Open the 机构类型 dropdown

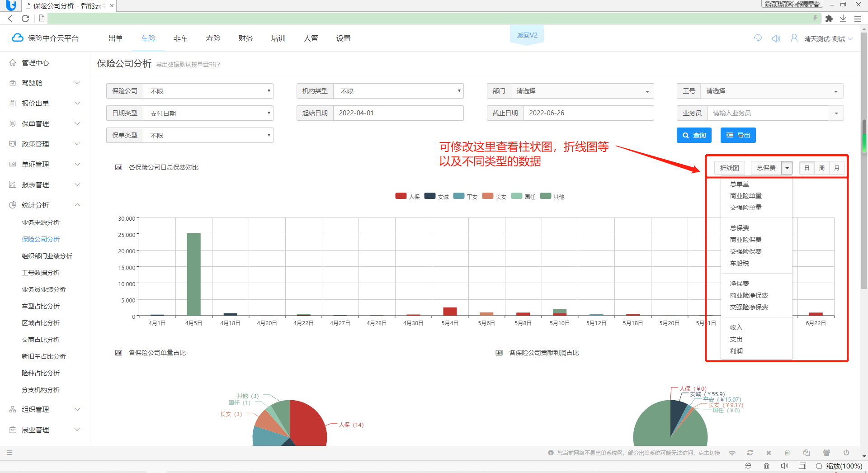pos(398,91)
